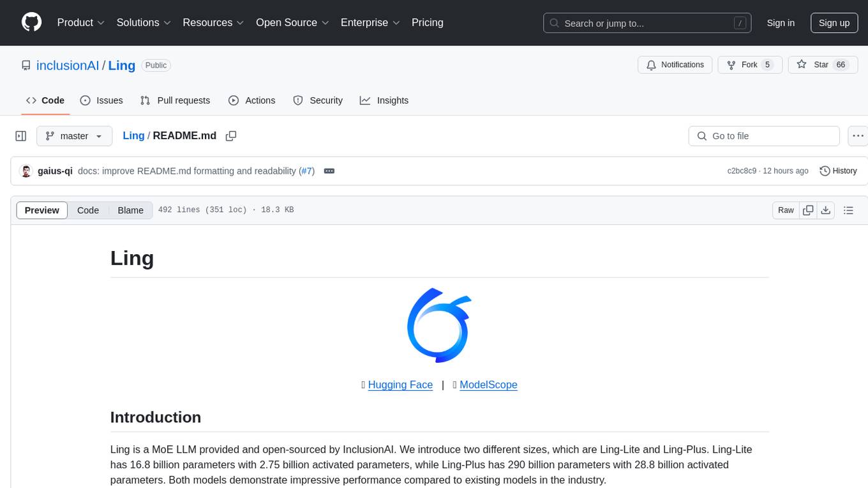
Task: Open the ModelScope link
Action: (488, 385)
